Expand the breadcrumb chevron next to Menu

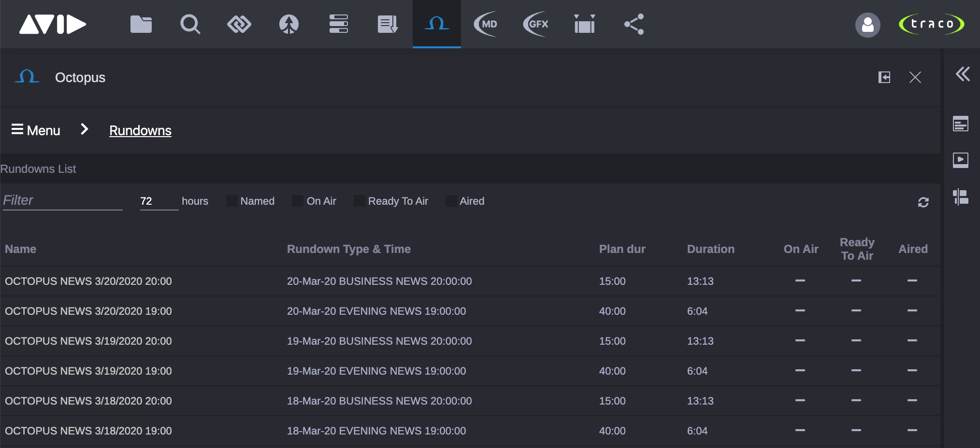(85, 130)
